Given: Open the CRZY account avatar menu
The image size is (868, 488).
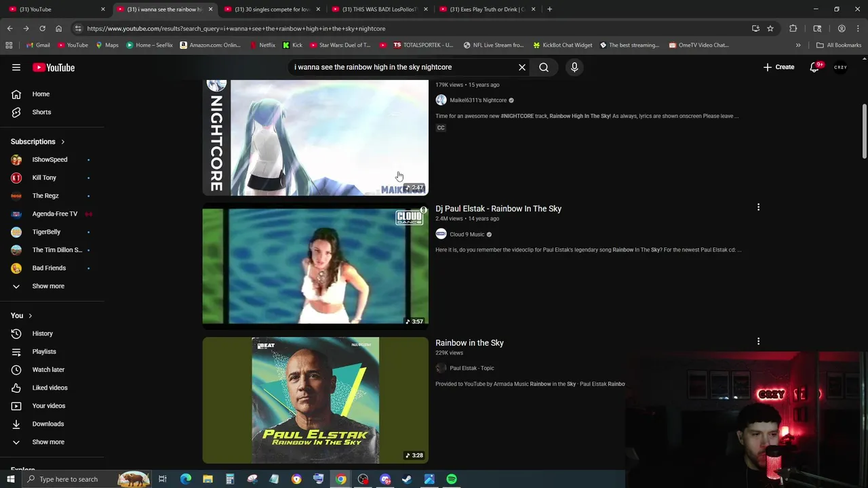Looking at the screenshot, I should pos(841,67).
